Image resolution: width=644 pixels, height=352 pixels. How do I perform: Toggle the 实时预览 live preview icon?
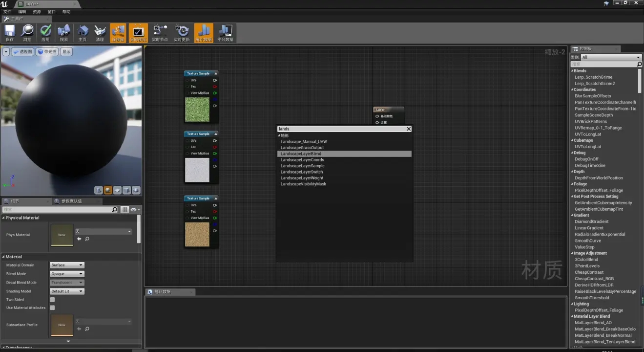[x=138, y=33]
